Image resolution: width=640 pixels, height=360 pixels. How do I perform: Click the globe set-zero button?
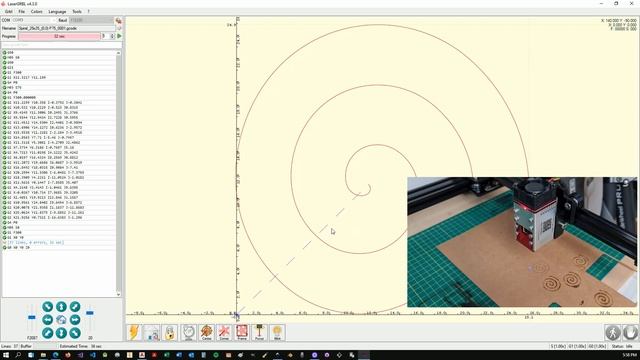click(x=188, y=332)
